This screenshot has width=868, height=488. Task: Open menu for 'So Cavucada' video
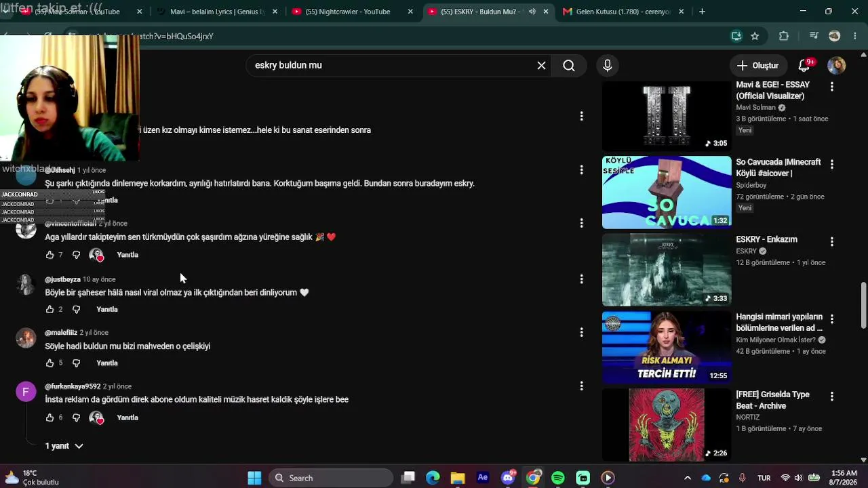[832, 164]
